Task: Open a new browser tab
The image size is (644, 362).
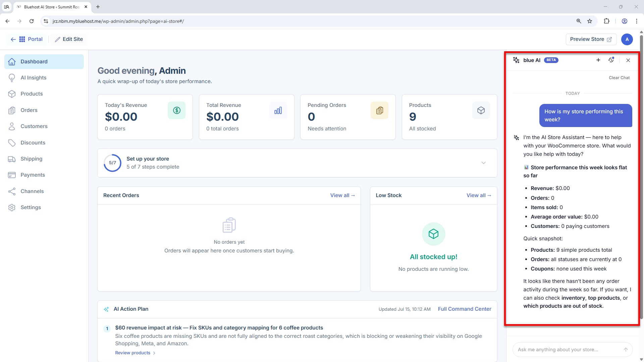Action: click(98, 7)
